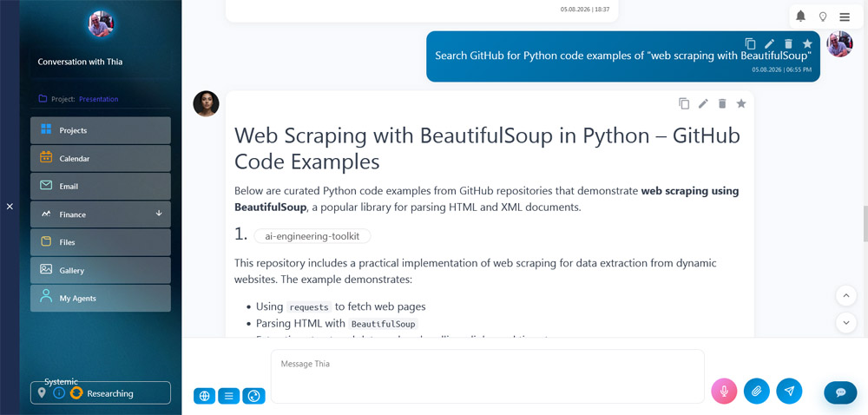
Task: Star the user's GitHub search message
Action: click(x=807, y=43)
